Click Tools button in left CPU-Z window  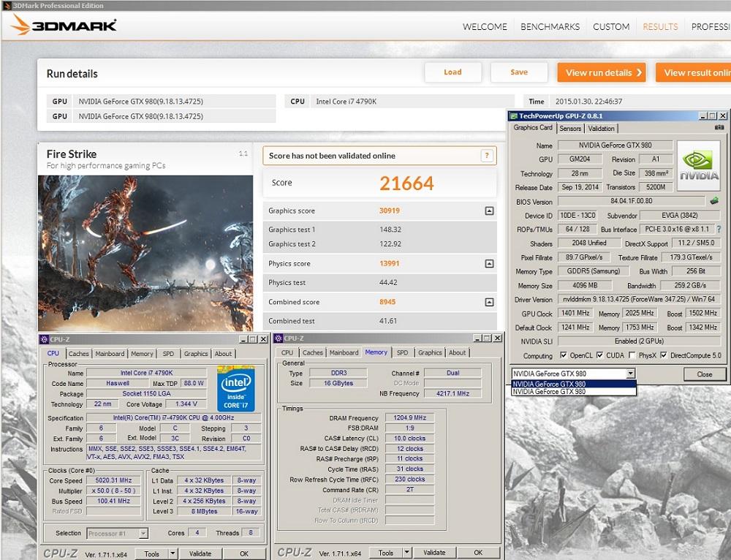pos(152,554)
